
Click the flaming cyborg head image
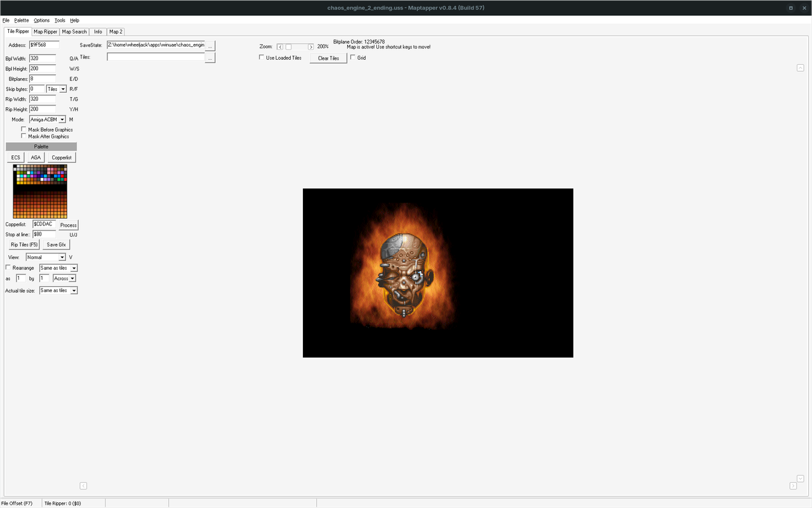[403, 266]
